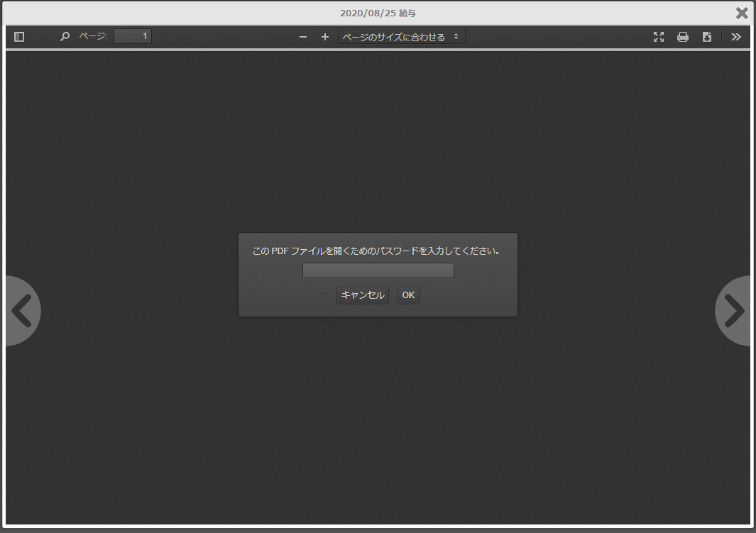Download the PDF file
Screen dimensions: 756x533
point(707,37)
